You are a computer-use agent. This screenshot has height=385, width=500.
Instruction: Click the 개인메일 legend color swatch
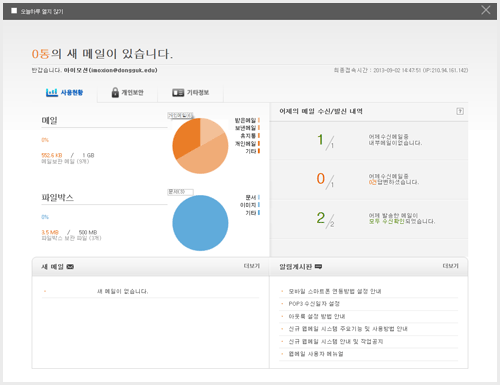259,143
